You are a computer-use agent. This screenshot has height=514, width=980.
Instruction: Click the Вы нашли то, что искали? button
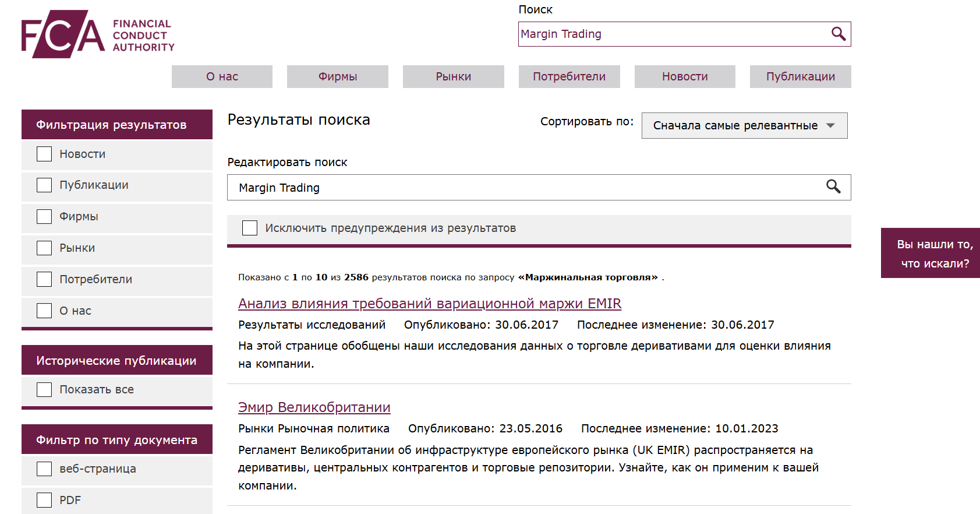(931, 253)
